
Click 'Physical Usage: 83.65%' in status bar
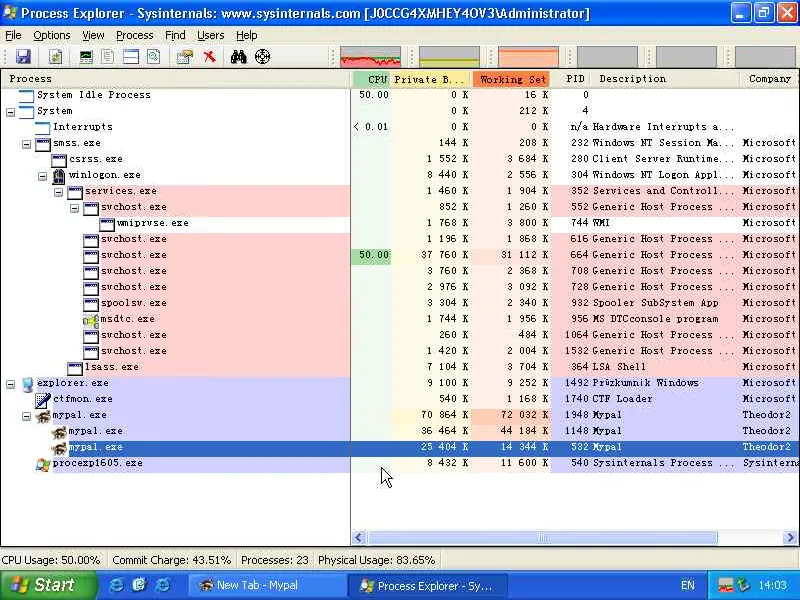click(x=377, y=560)
